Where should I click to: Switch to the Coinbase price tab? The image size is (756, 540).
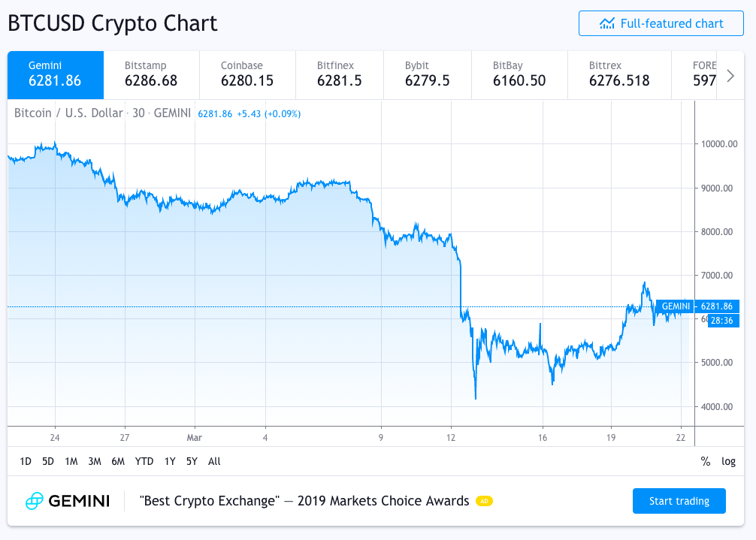[x=247, y=74]
